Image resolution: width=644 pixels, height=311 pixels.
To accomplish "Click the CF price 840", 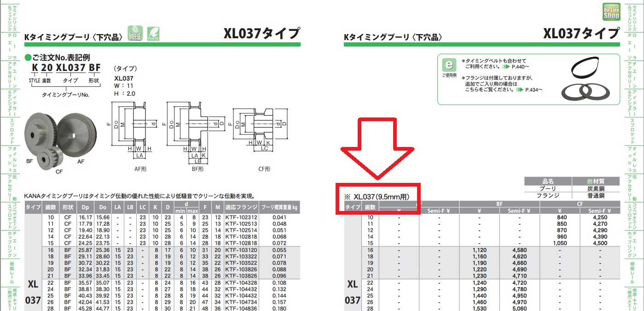I will 561,217.
